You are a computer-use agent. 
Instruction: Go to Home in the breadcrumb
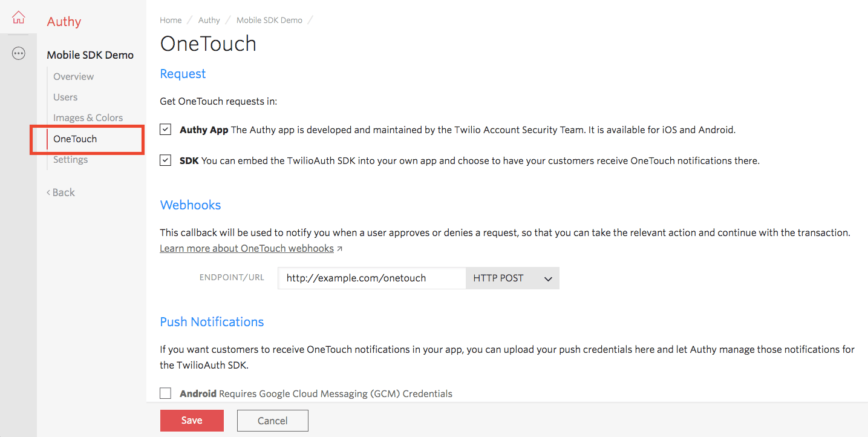point(171,20)
